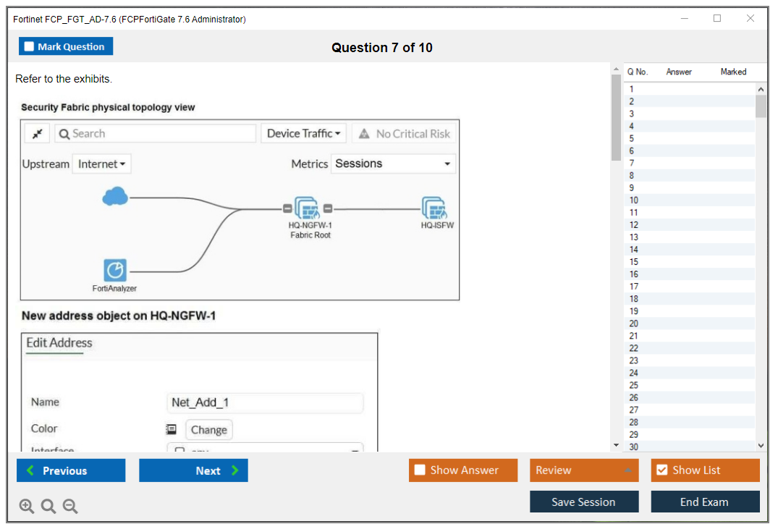Click the Internet cloud icon in topology
The height and width of the screenshot is (532, 778).
115,196
